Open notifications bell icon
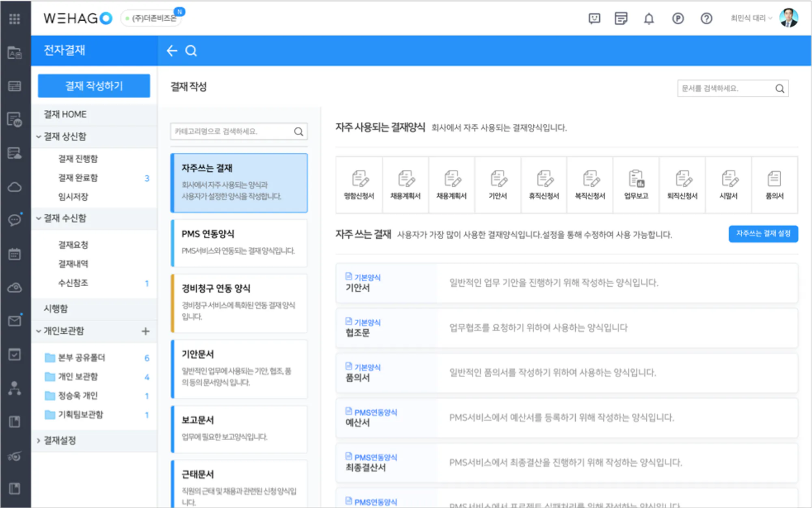 point(649,19)
